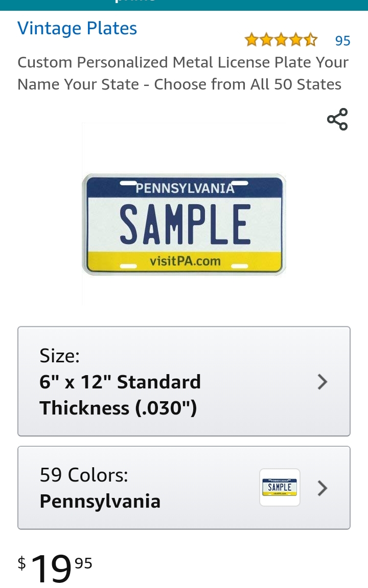Open the Vintage Plates brand link
This screenshot has height=588, width=368.
(77, 28)
